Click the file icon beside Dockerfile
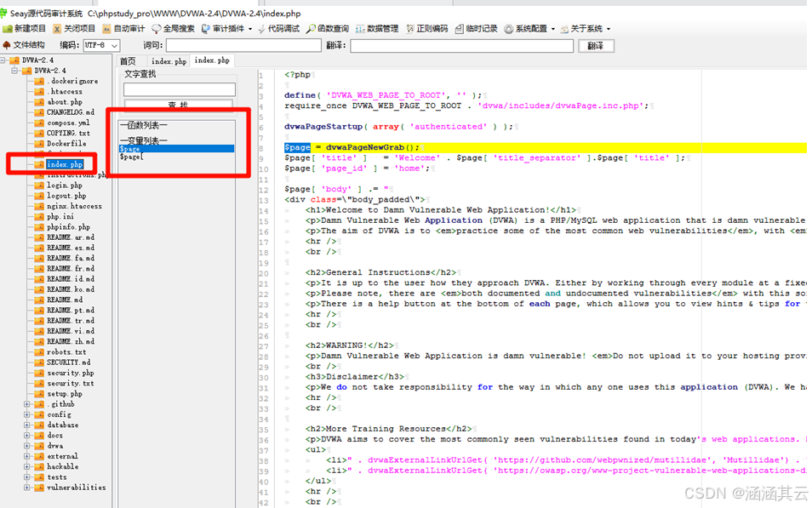Screen dimensions: 812x508 pos(39,144)
